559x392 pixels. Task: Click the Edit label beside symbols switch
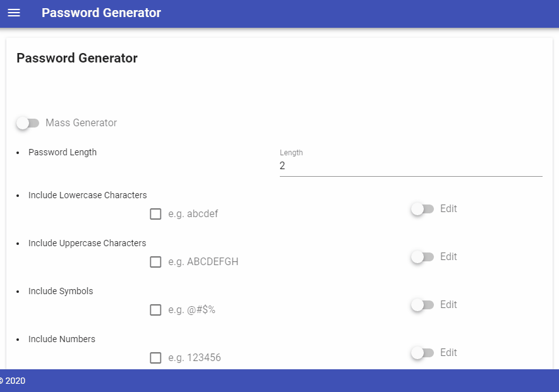pyautogui.click(x=448, y=305)
